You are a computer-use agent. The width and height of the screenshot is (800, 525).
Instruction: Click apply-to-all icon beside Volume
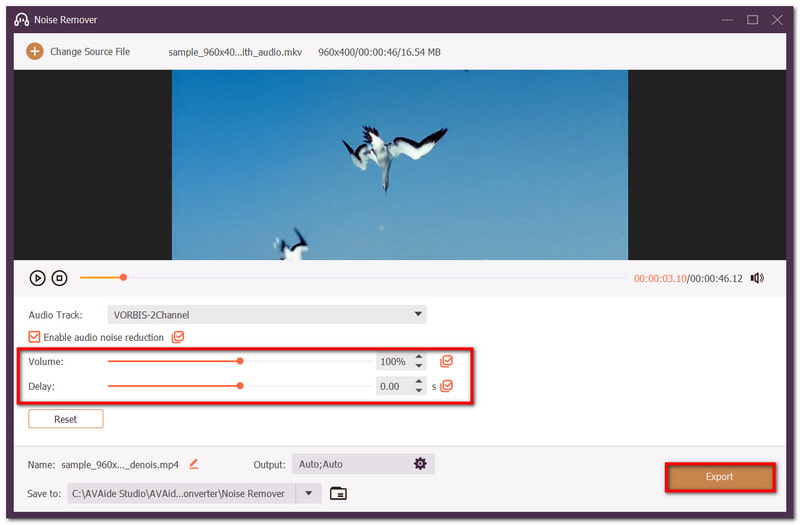pyautogui.click(x=446, y=362)
